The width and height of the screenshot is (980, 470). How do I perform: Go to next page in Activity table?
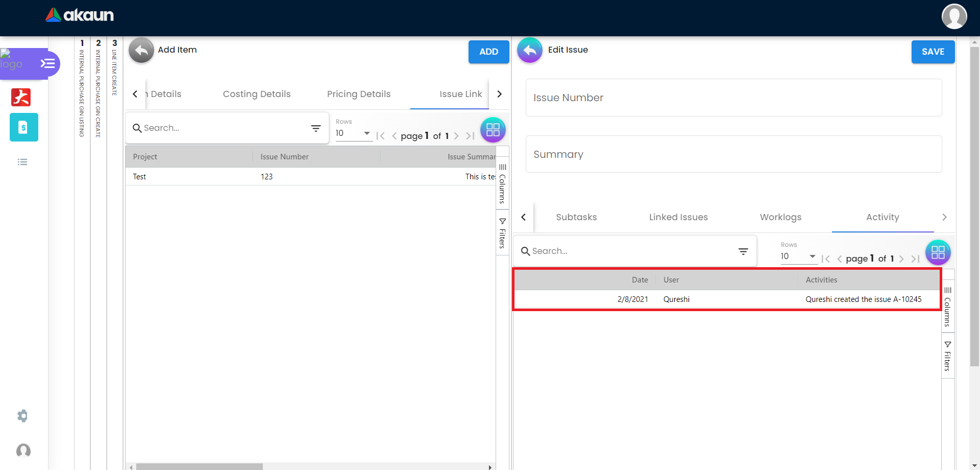[x=901, y=259]
